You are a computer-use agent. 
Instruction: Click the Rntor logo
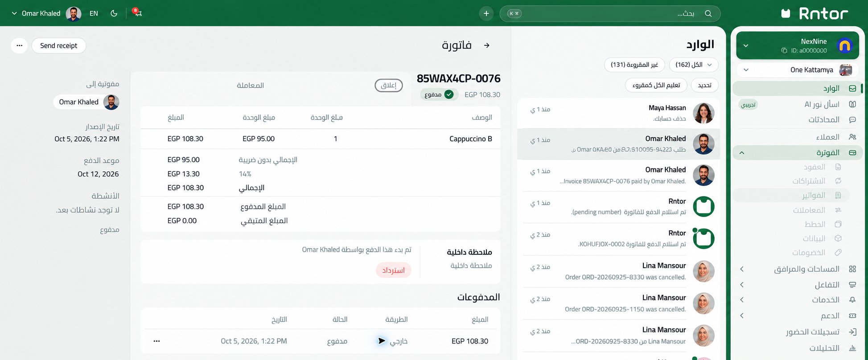815,13
